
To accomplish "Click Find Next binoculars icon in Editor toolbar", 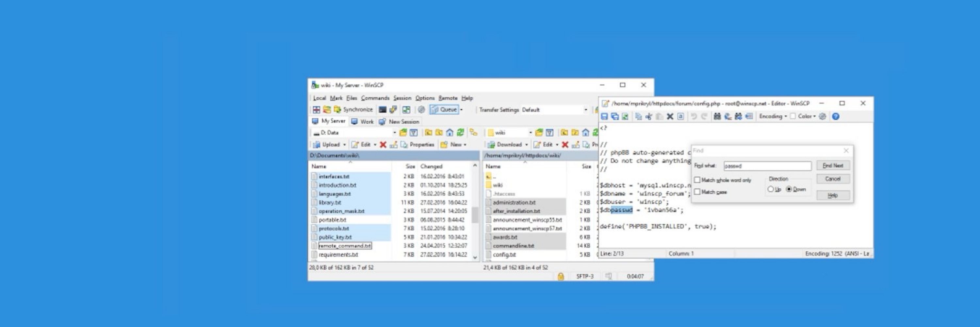I will click(x=738, y=116).
